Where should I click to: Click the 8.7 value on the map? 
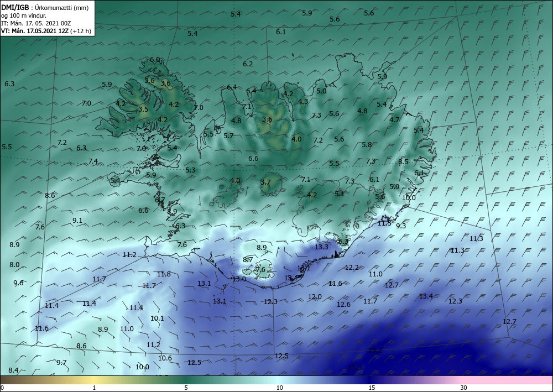tap(248, 260)
